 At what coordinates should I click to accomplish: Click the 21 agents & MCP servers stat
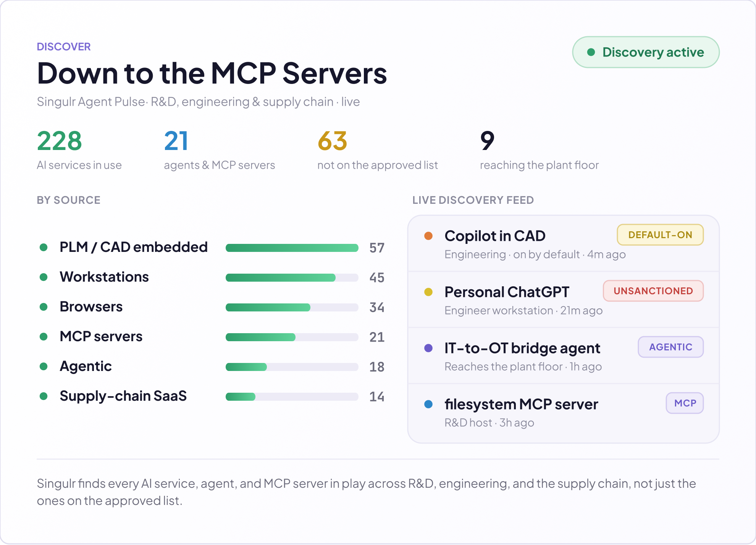[219, 150]
